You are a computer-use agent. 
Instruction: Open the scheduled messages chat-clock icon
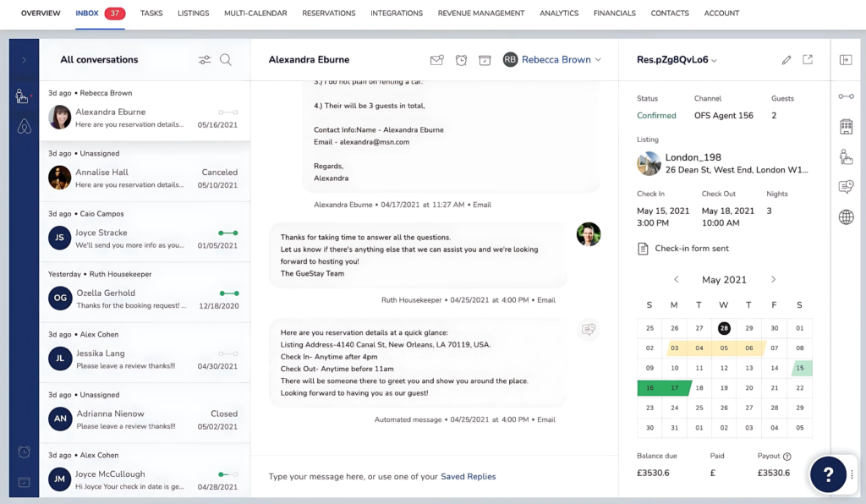tap(846, 187)
